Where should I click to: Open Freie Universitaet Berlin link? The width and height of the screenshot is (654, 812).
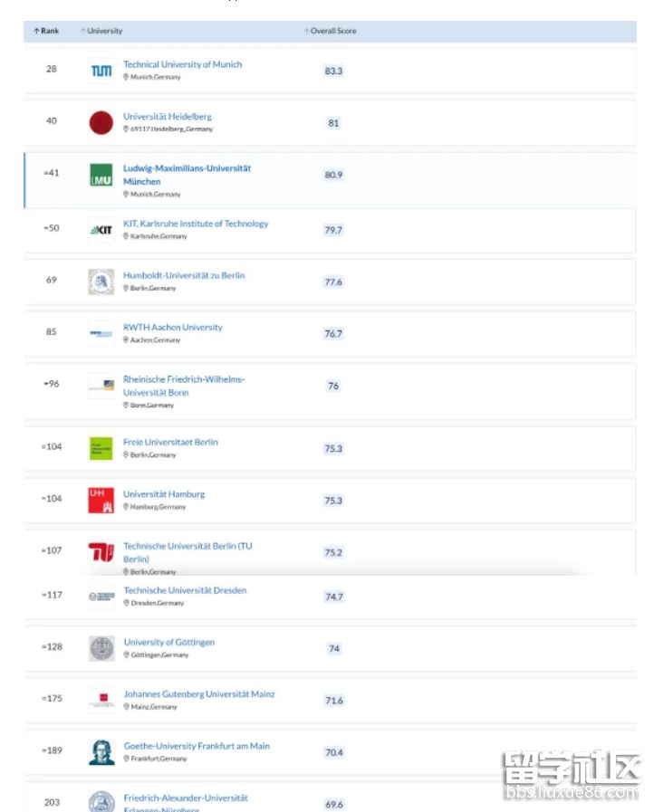pos(170,443)
